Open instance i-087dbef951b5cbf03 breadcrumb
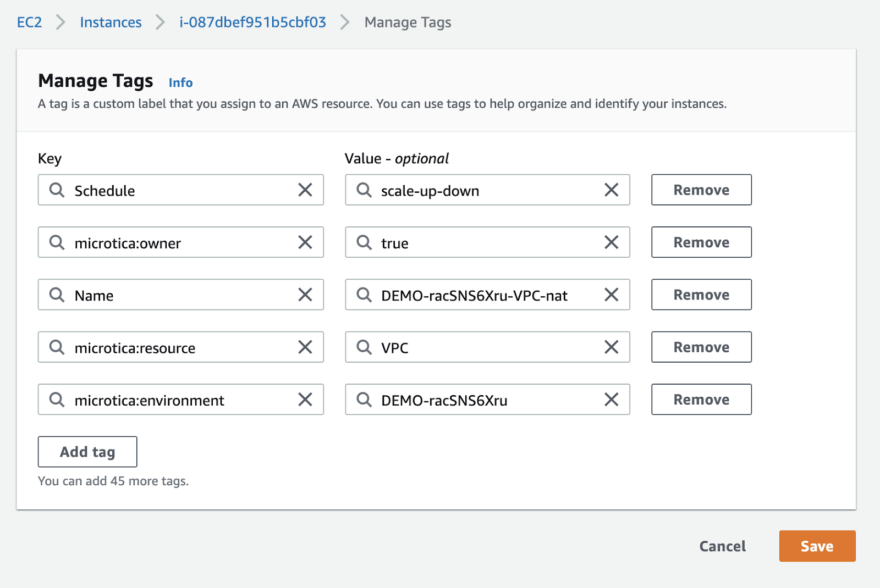This screenshot has height=588, width=880. pos(252,23)
